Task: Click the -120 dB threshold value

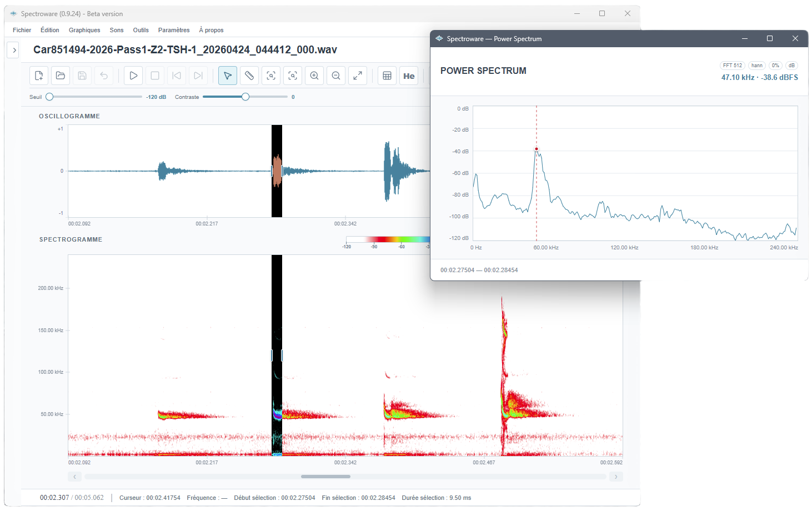Action: click(156, 97)
